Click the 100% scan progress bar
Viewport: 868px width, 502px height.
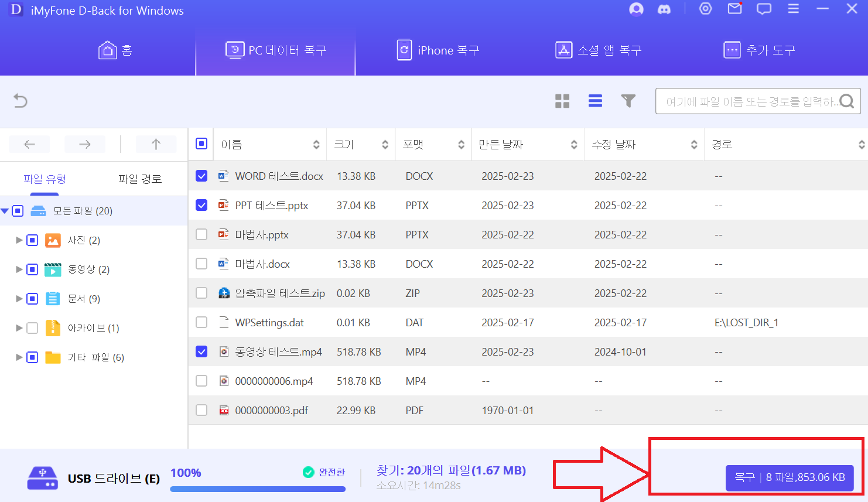point(258,489)
